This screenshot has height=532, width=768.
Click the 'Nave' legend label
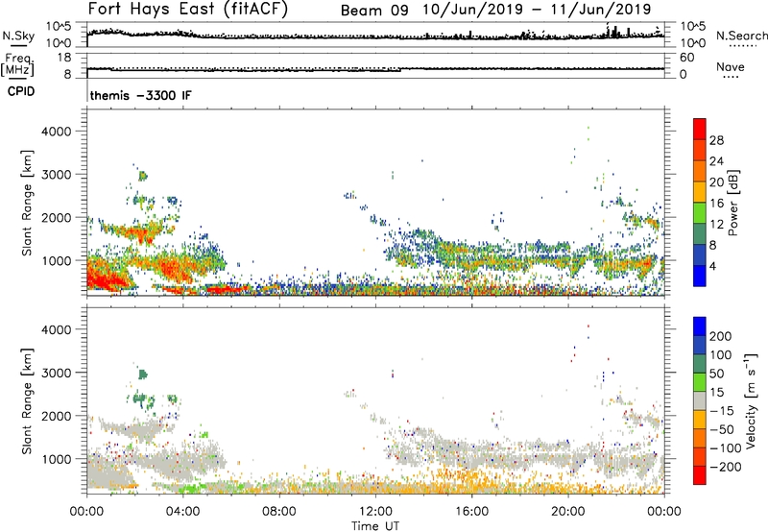731,66
